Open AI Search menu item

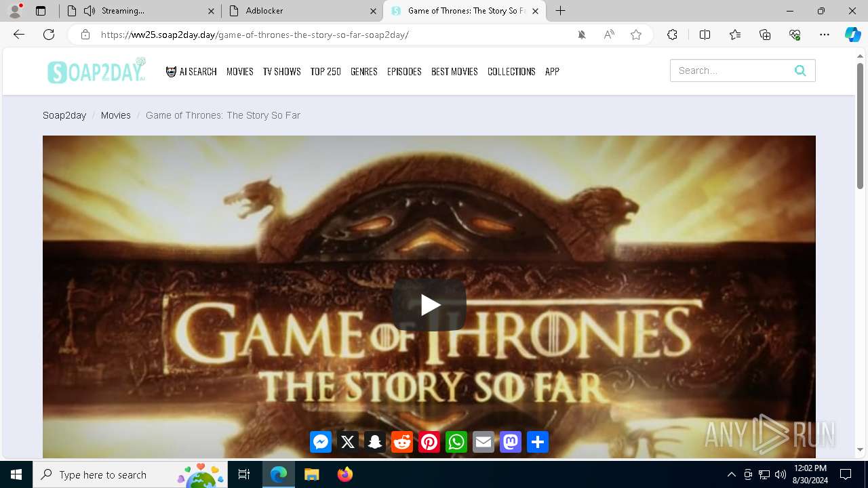pos(191,71)
